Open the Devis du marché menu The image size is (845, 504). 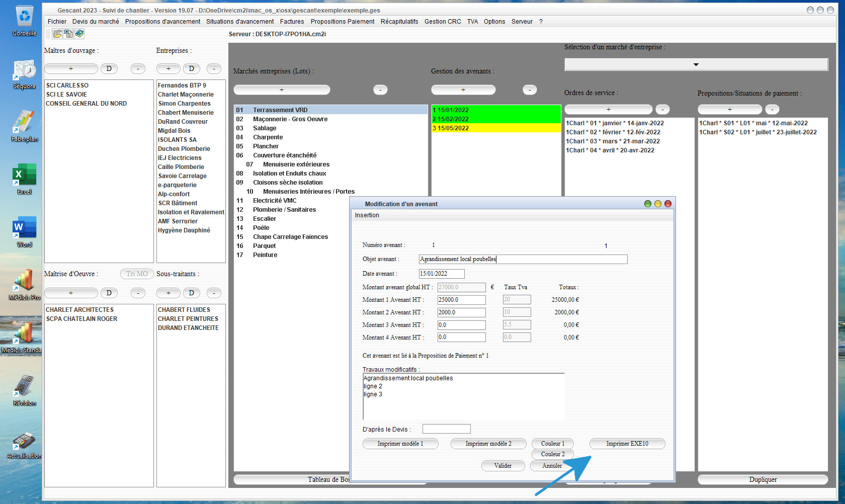[96, 22]
